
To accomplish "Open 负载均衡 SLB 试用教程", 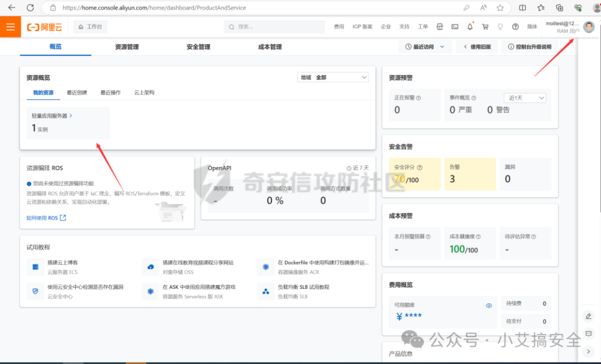I will 303,287.
